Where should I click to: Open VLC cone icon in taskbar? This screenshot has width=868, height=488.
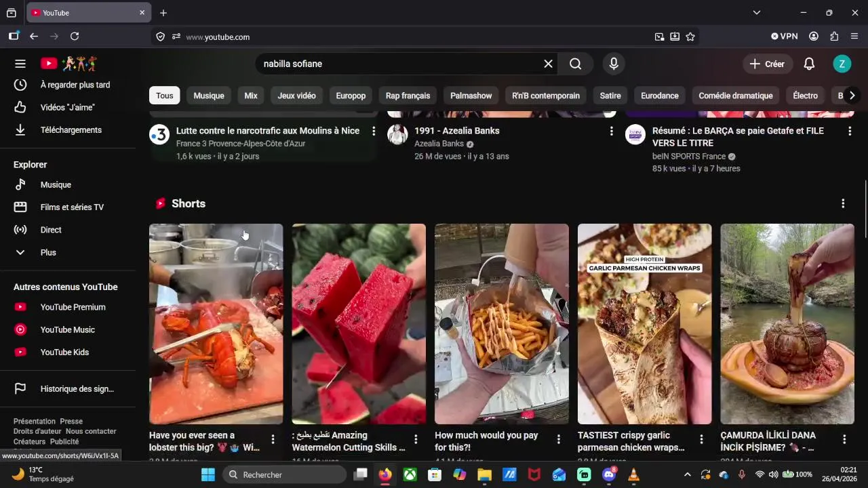coord(633,474)
